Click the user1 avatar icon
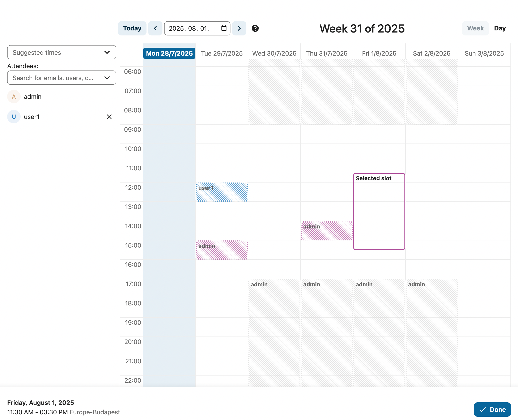The height and width of the screenshot is (420, 518). [x=14, y=117]
